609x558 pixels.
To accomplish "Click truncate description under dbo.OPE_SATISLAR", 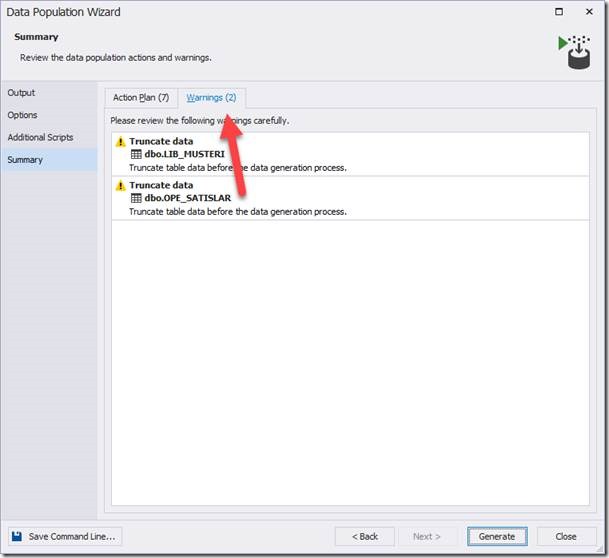I will point(238,212).
